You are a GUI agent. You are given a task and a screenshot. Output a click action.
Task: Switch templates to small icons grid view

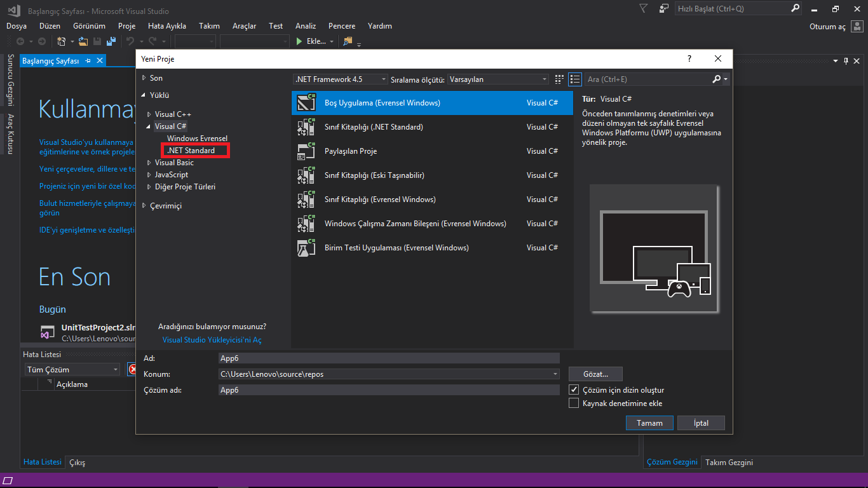pos(559,79)
